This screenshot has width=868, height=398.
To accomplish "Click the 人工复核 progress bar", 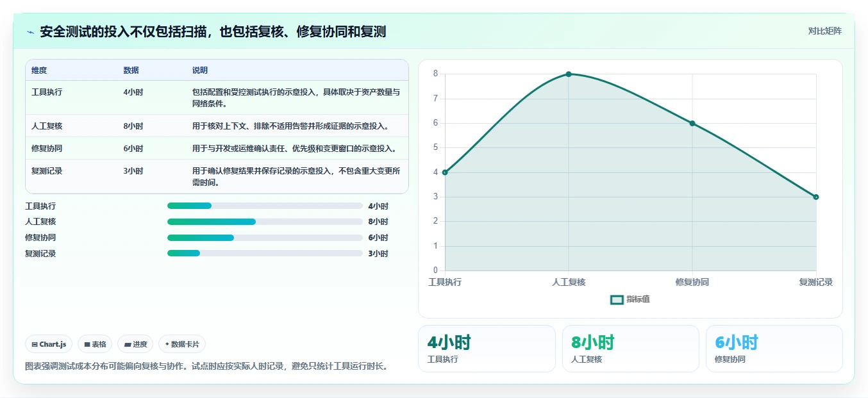I will 265,222.
